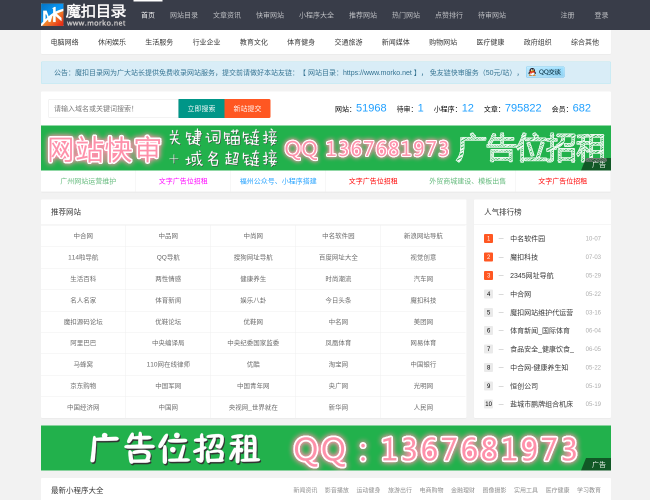Image resolution: width=650 pixels, height=500 pixels.
Task: Open the 网站目录 nav menu item
Action: pyautogui.click(x=183, y=15)
